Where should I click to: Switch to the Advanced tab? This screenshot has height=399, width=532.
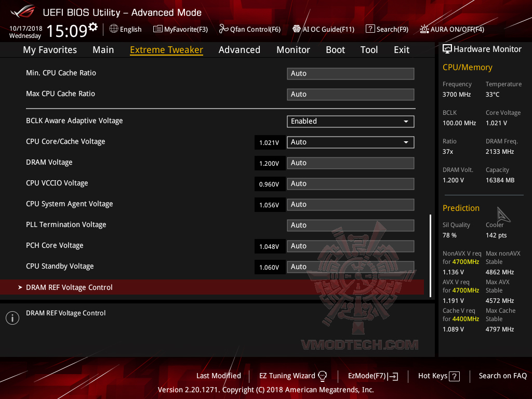point(240,50)
